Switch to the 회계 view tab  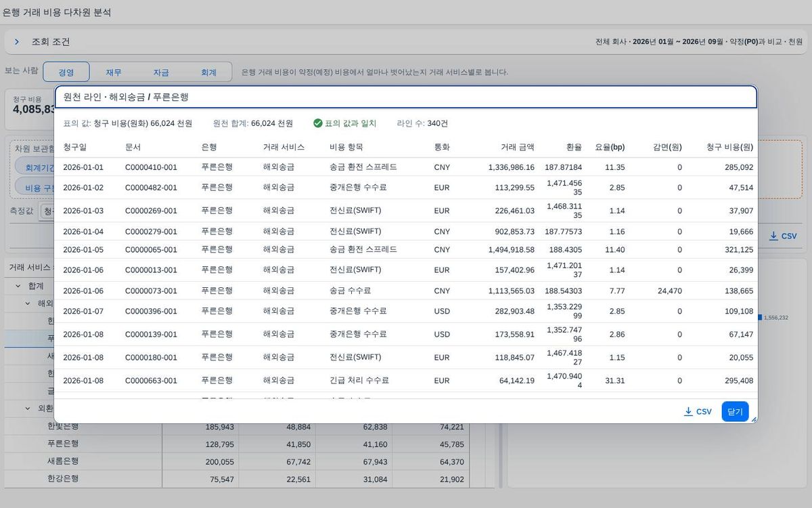coord(208,72)
